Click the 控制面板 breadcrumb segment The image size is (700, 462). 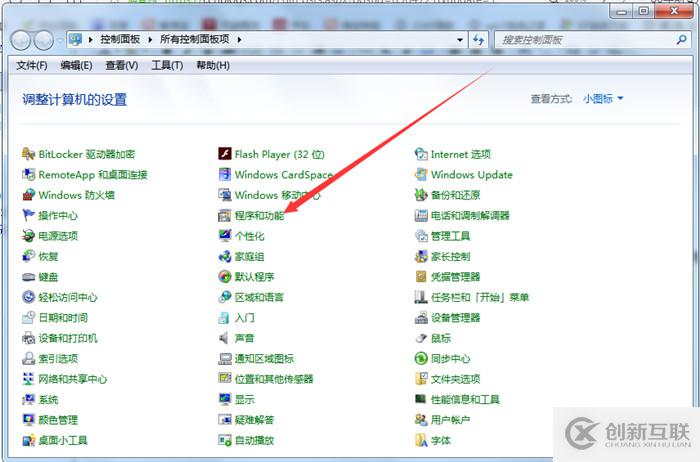point(120,39)
